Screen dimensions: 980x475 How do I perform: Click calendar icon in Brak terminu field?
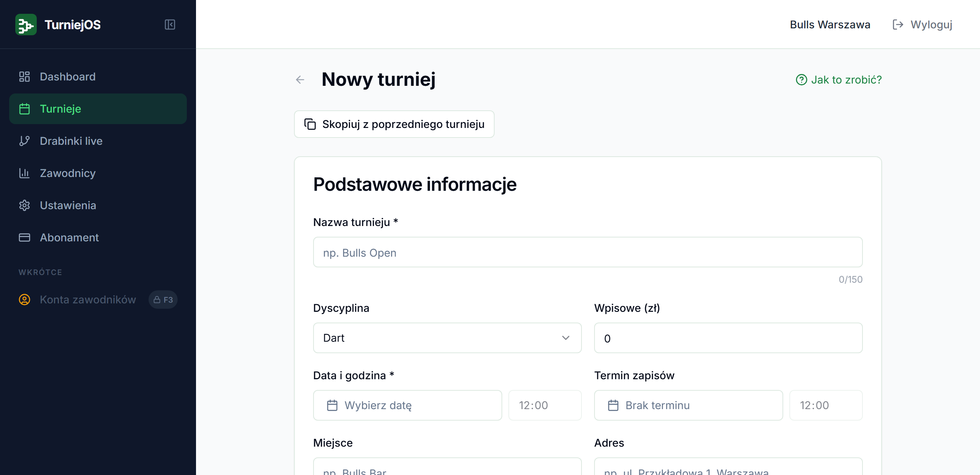[613, 405]
